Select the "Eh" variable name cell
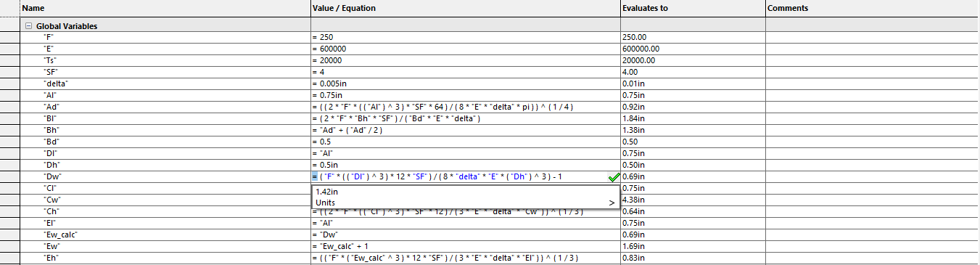The height and width of the screenshot is (265, 980). [x=165, y=258]
